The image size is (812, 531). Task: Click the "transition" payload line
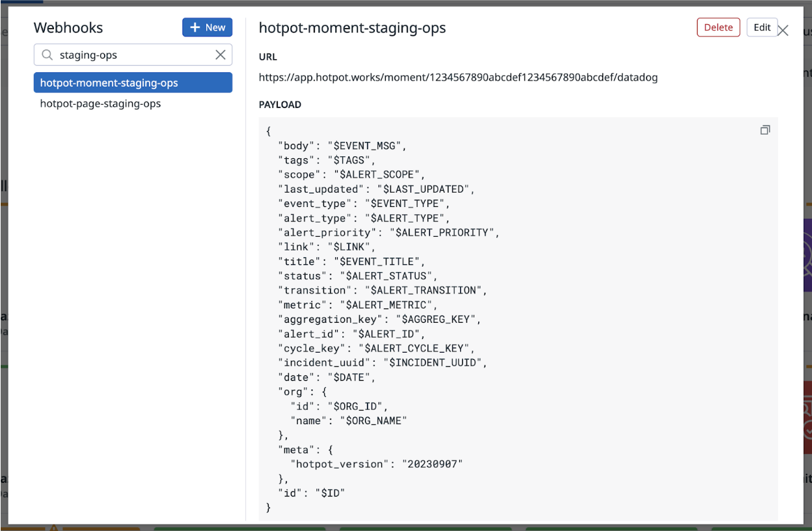(382, 290)
